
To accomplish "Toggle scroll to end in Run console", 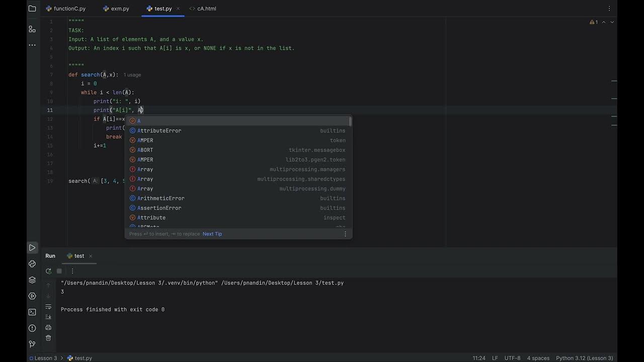I will click(x=48, y=317).
